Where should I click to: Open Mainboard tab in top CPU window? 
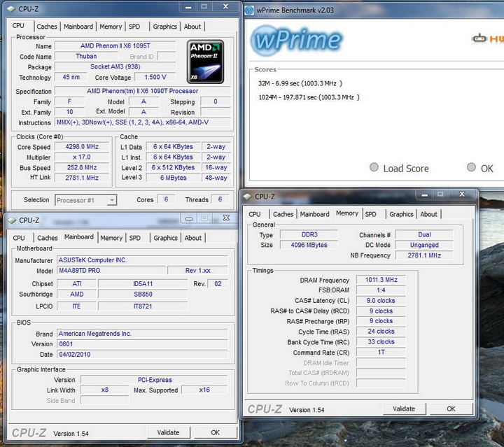click(x=78, y=27)
